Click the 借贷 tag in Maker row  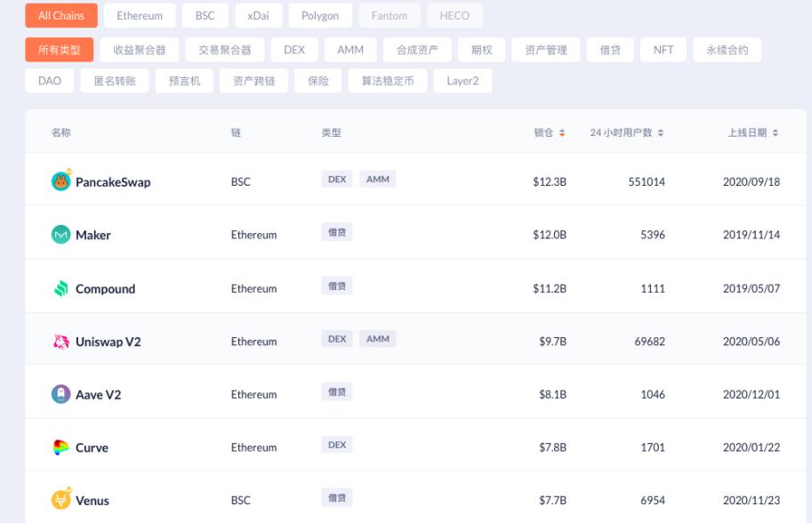(337, 232)
